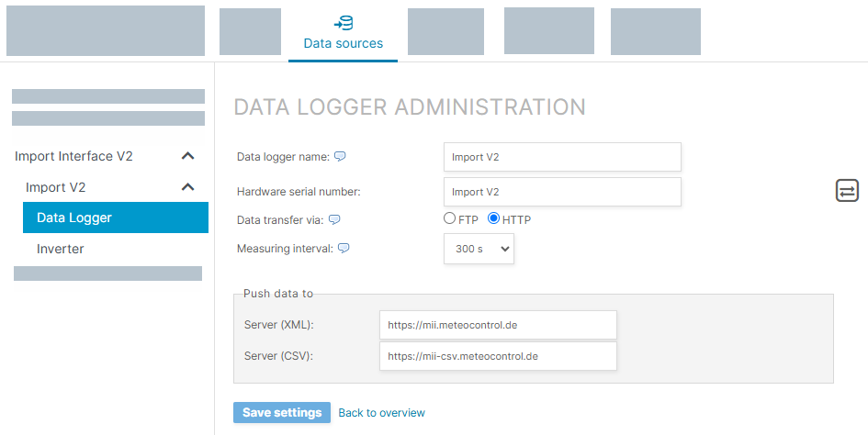Open the Measuring interval 300 s dropdown
The image size is (868, 435).
pyautogui.click(x=479, y=250)
